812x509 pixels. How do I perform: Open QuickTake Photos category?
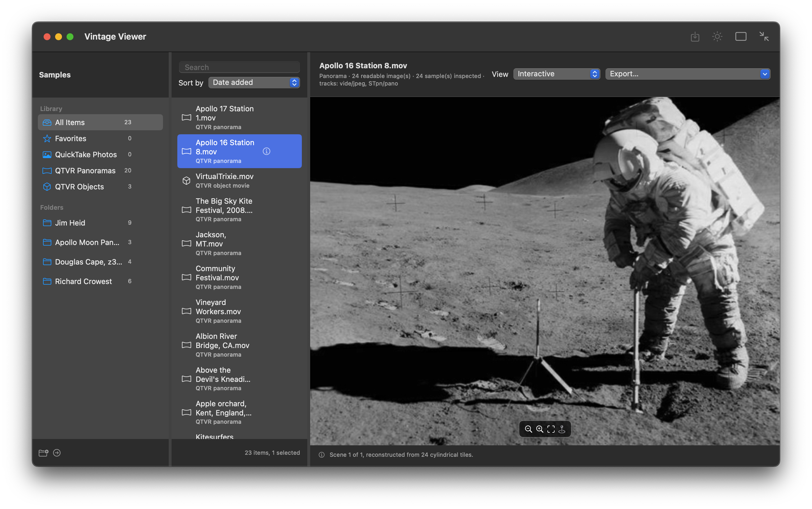point(100,155)
